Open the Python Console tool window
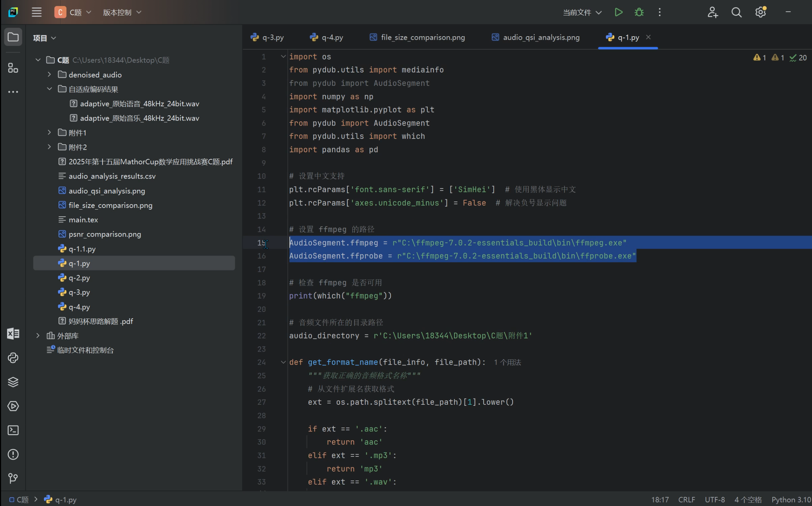The width and height of the screenshot is (812, 506). [13, 358]
